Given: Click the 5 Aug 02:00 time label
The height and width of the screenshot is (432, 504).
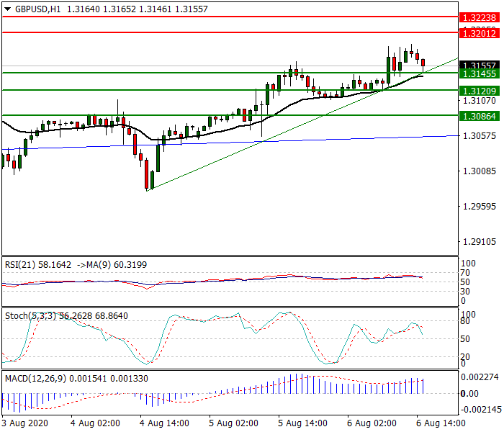Looking at the screenshot, I should click(x=233, y=423).
